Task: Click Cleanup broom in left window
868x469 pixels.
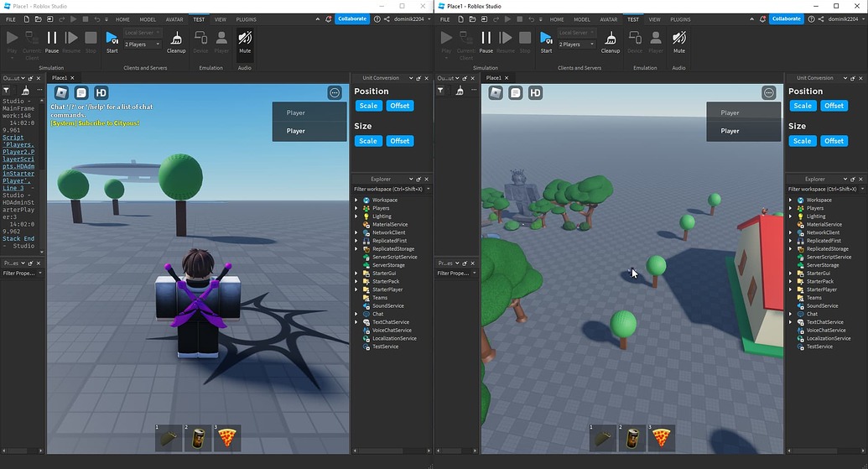Action: (x=176, y=42)
